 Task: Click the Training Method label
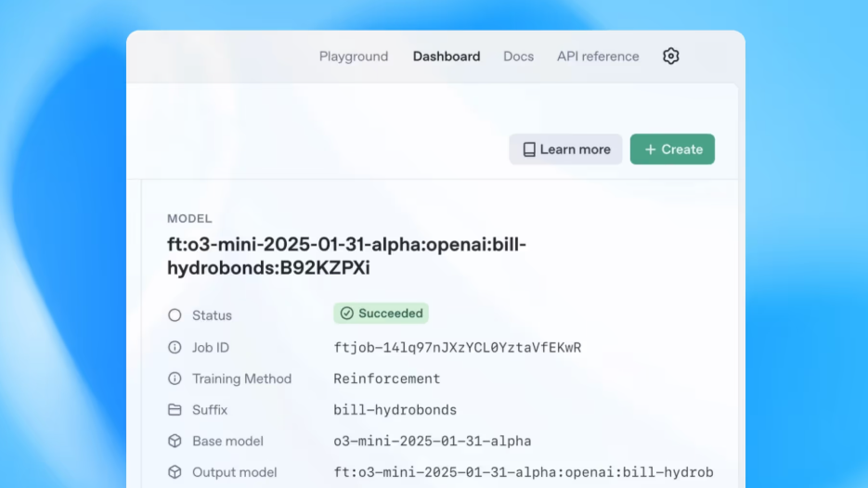[241, 379]
